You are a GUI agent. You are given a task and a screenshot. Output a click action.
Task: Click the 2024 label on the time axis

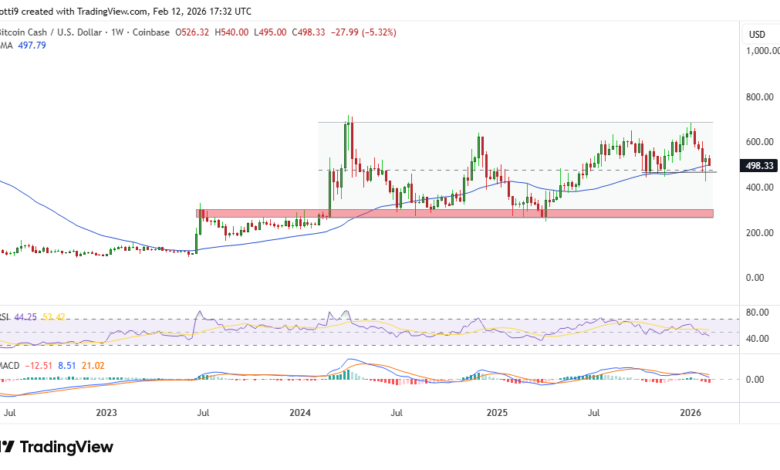301,410
